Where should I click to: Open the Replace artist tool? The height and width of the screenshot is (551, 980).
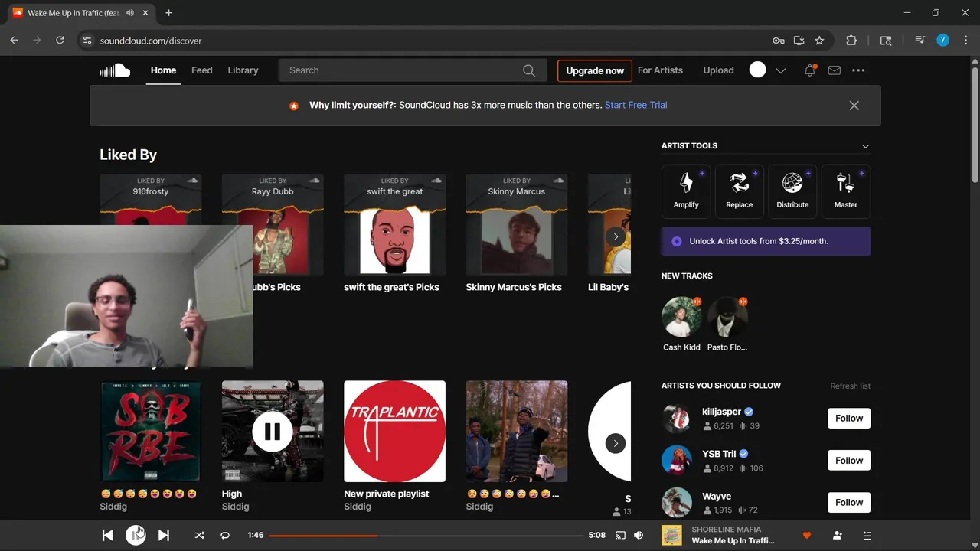(739, 190)
